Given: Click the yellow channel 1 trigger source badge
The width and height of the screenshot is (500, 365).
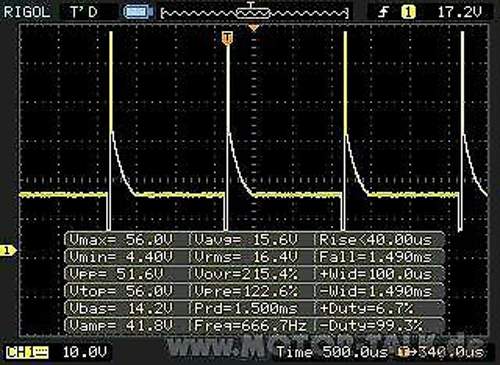Looking at the screenshot, I should (x=408, y=13).
